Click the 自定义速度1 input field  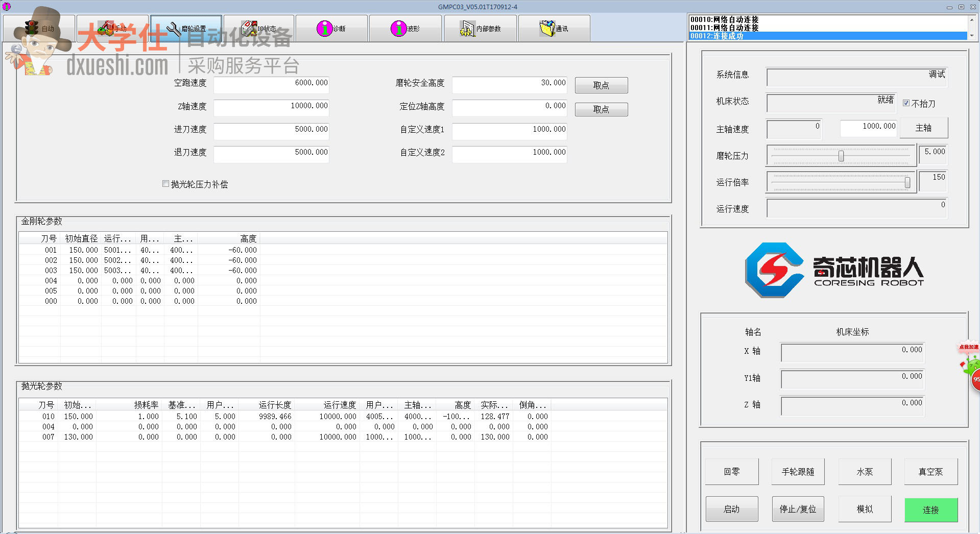(x=509, y=131)
